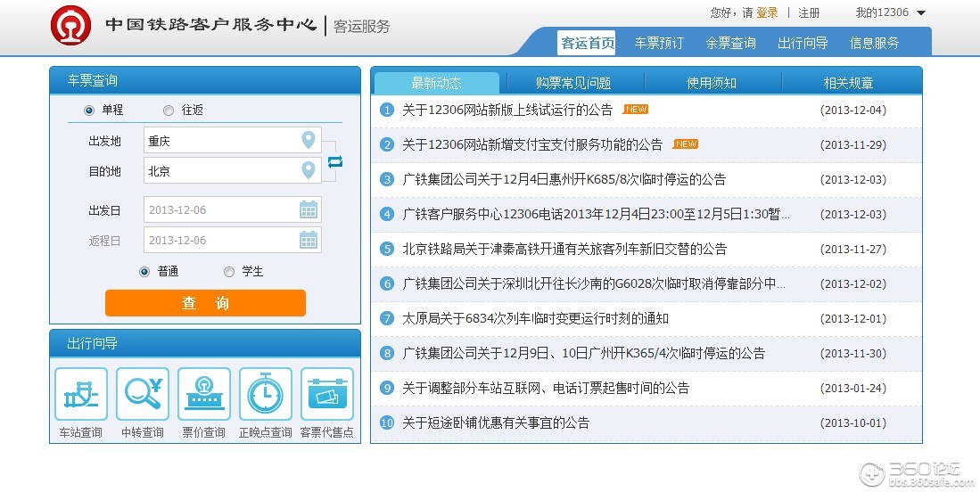Screen dimensions: 980x492
Task: Switch to 相关规章 tab
Action: pos(848,82)
